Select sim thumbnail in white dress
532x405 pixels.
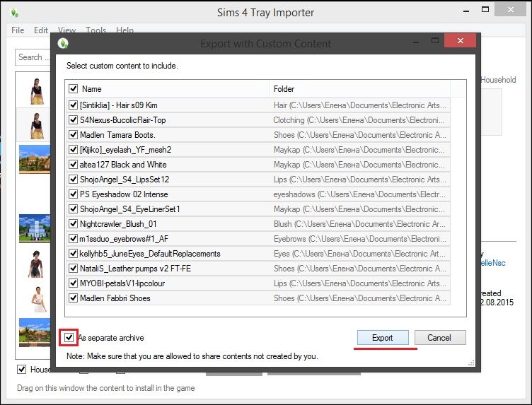coord(38,299)
